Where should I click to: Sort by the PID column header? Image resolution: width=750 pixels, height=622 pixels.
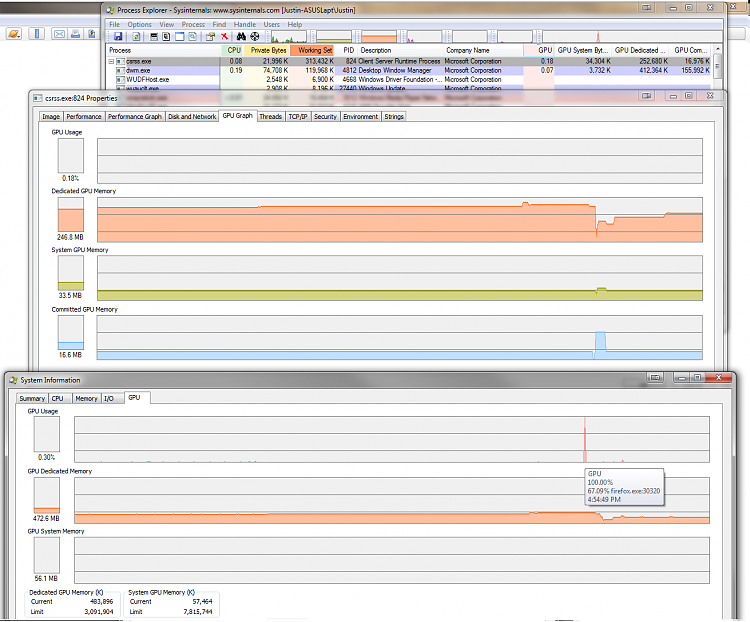[348, 50]
